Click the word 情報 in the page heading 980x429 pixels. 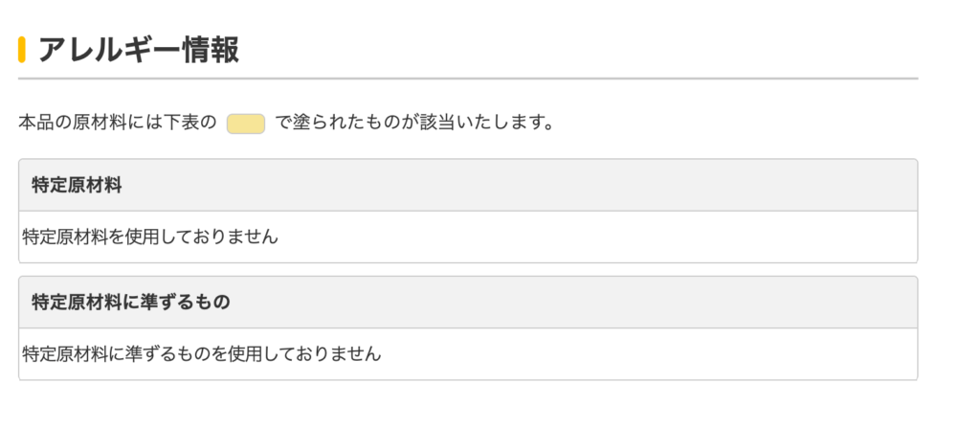click(210, 49)
